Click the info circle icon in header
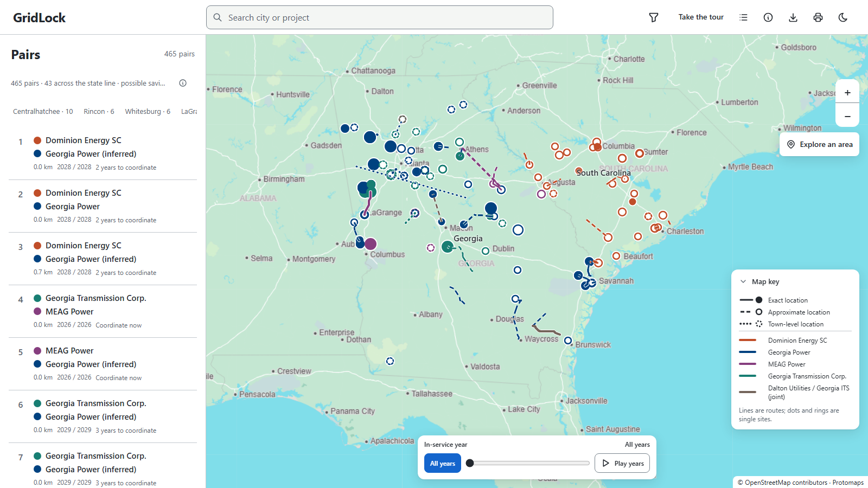Image resolution: width=868 pixels, height=488 pixels. click(x=768, y=17)
